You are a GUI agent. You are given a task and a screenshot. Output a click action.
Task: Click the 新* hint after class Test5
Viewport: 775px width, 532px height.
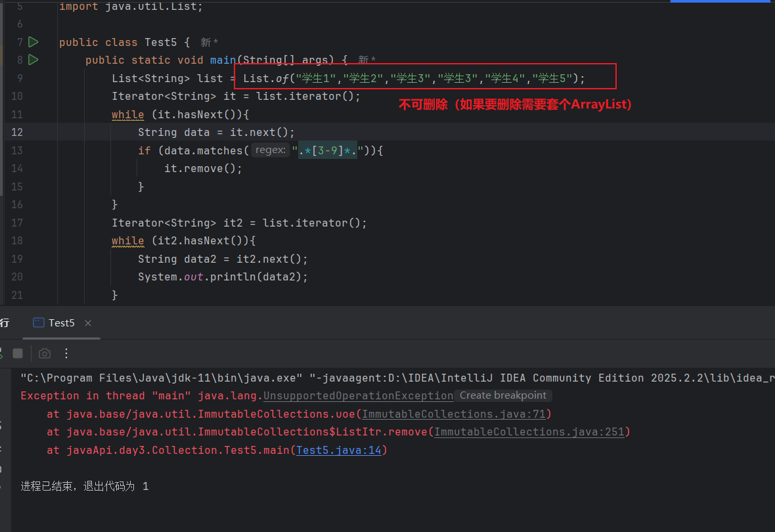coord(210,42)
